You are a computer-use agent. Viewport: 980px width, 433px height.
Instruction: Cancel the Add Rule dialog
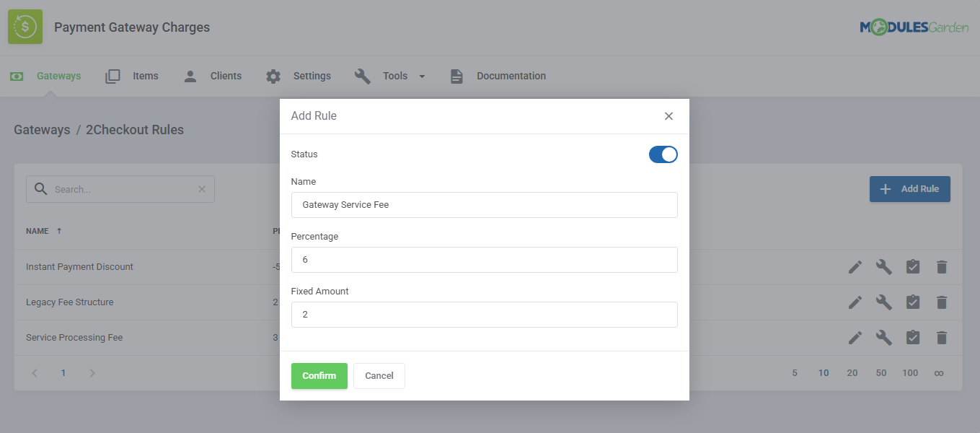tap(379, 375)
